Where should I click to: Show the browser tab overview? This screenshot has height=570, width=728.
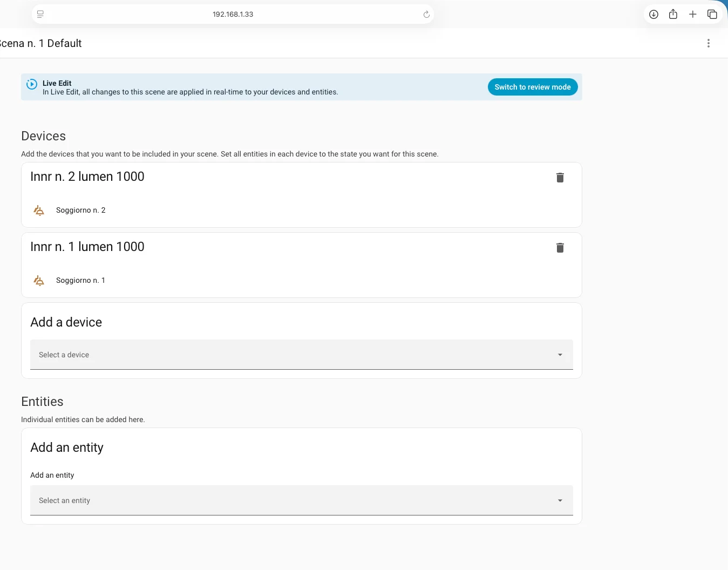click(712, 15)
